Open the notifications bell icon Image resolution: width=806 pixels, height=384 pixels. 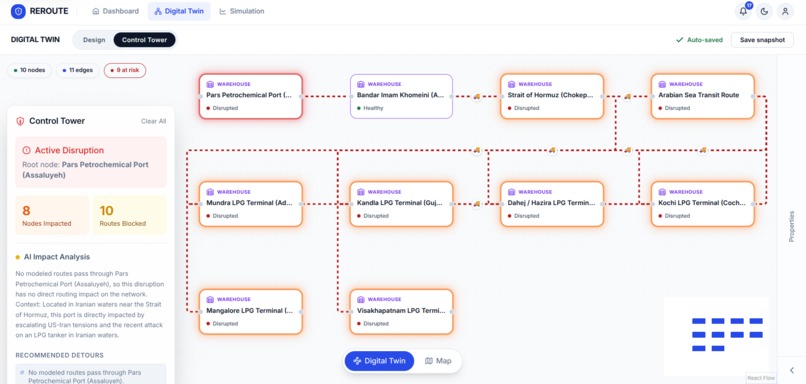[x=743, y=11]
